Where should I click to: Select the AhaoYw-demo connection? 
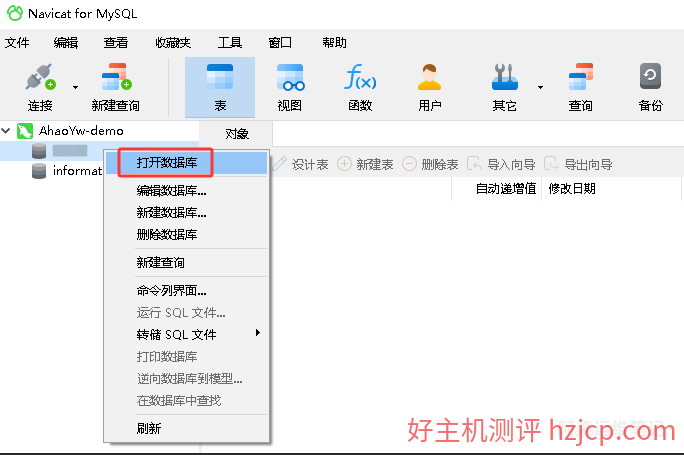click(x=81, y=130)
